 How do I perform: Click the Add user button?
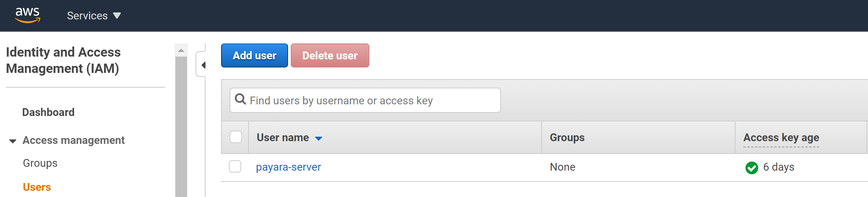click(x=254, y=55)
